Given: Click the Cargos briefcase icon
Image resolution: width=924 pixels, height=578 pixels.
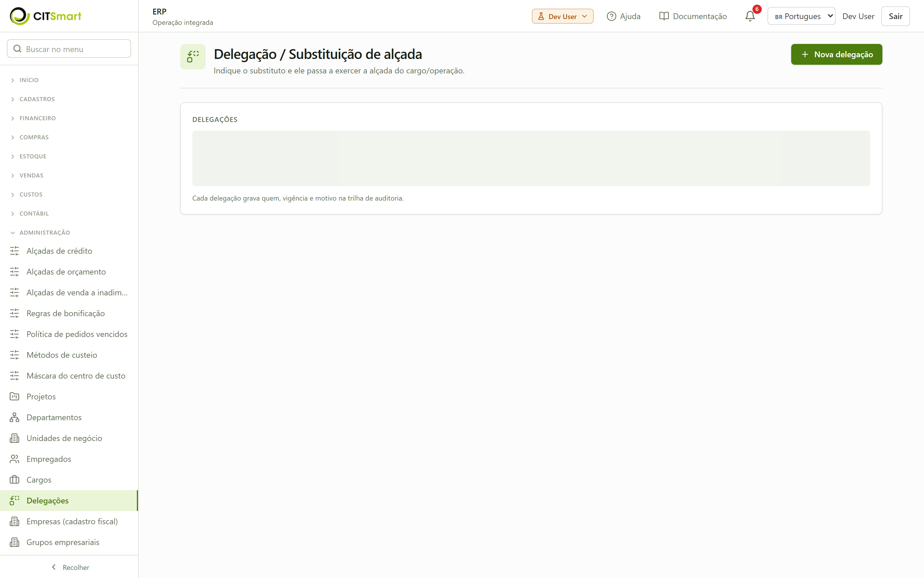Looking at the screenshot, I should point(14,480).
